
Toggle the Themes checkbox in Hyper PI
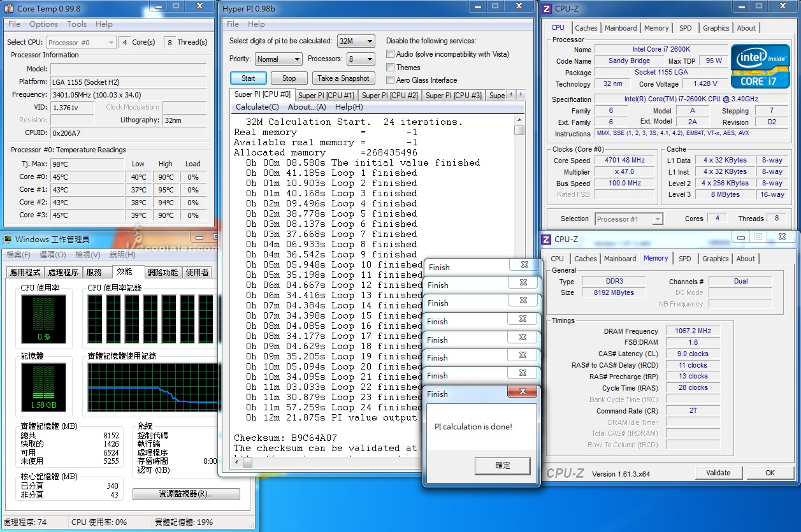point(390,67)
